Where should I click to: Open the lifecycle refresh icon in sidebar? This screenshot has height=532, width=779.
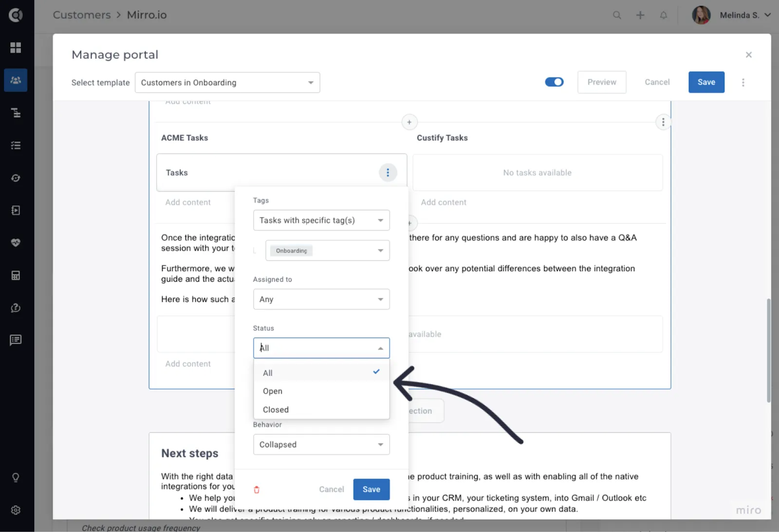(16, 178)
